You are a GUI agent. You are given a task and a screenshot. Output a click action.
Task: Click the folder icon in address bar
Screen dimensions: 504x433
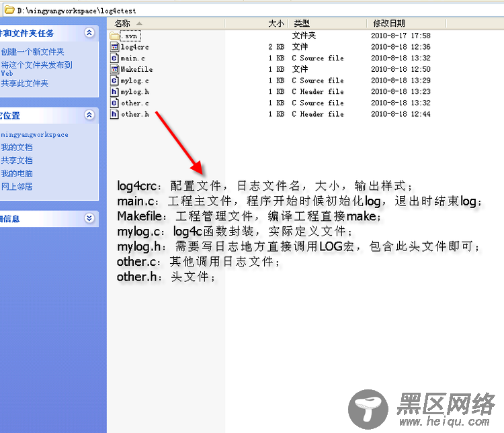9,10
